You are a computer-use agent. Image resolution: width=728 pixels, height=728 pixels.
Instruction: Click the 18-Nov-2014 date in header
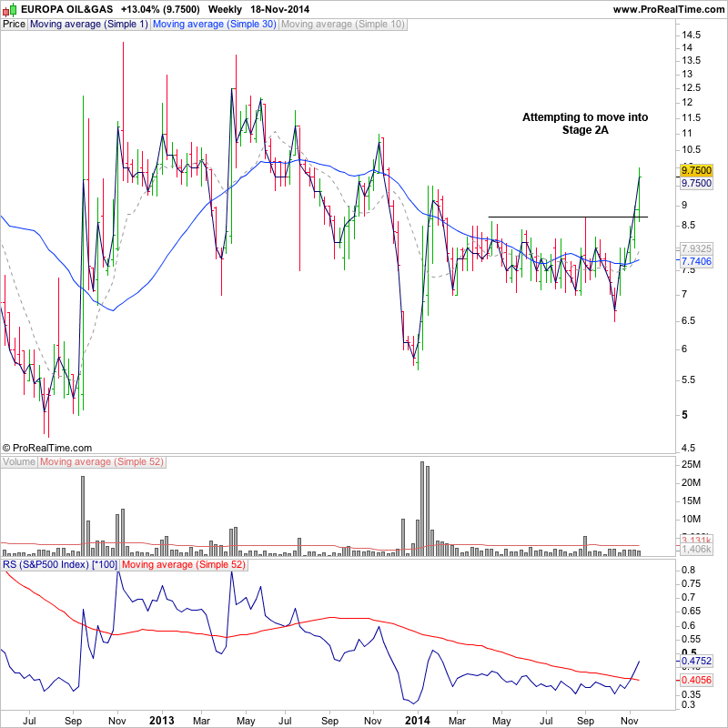(x=280, y=9)
